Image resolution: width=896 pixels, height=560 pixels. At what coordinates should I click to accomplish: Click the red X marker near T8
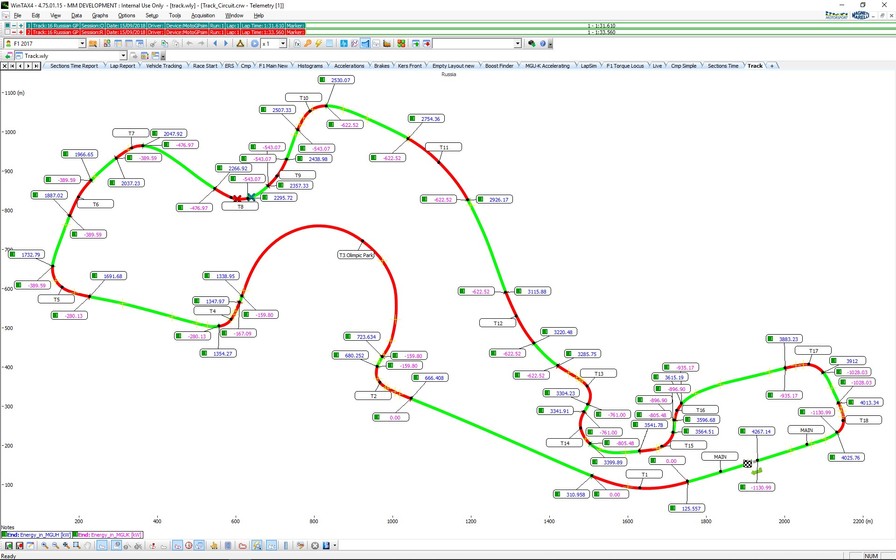[237, 198]
